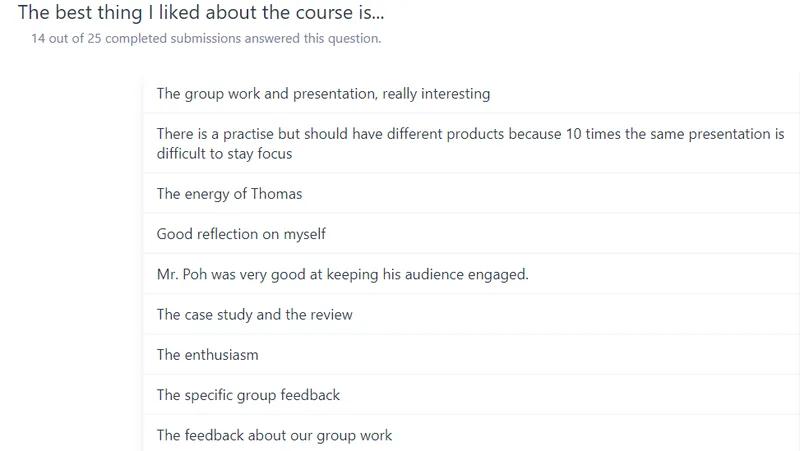Image resolution: width=800 pixels, height=451 pixels.
Task: Click 'The energy of Thomas' response row
Action: (x=471, y=193)
